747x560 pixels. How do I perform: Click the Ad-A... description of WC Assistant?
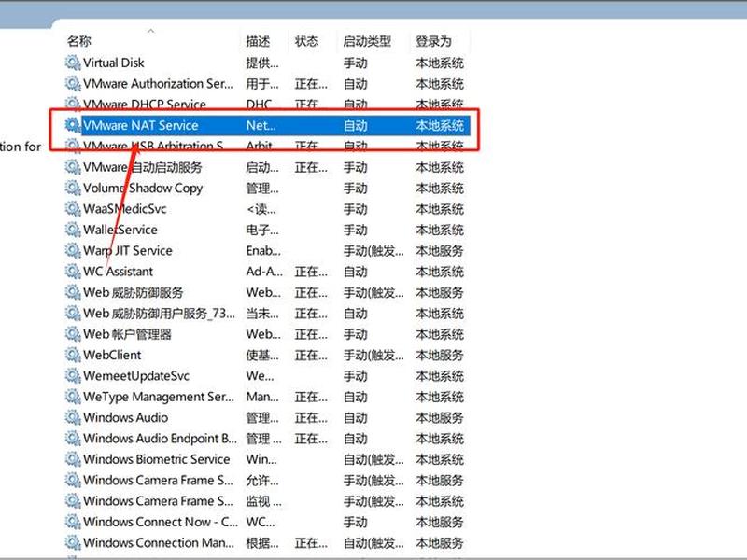[264, 272]
